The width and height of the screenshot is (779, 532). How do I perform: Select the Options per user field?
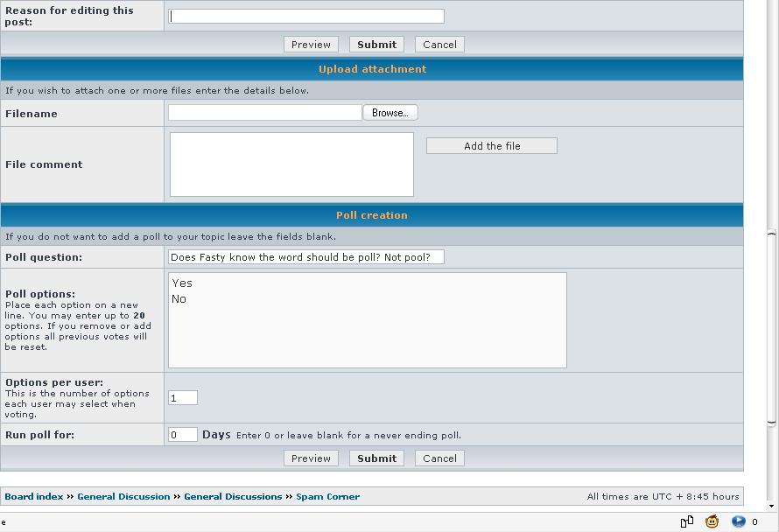(x=183, y=398)
